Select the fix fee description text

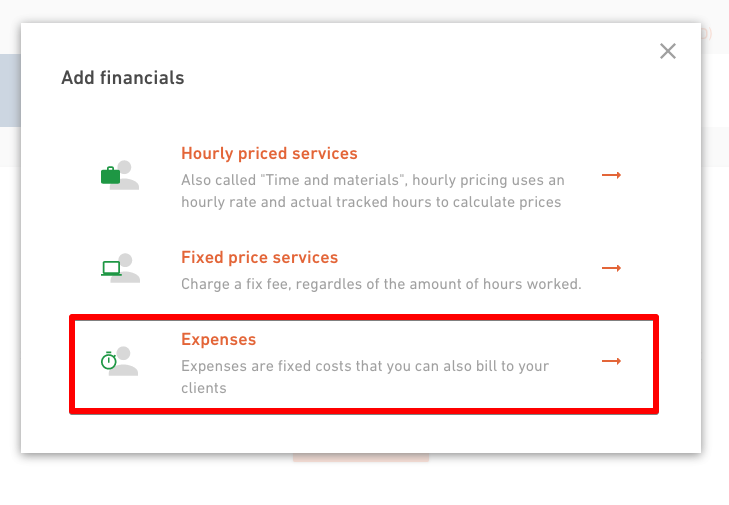click(x=381, y=284)
